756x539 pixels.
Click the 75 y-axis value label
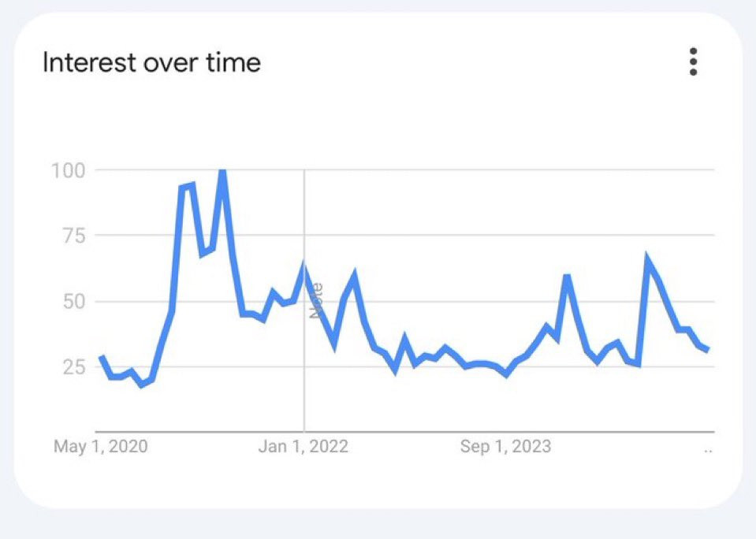pos(74,236)
